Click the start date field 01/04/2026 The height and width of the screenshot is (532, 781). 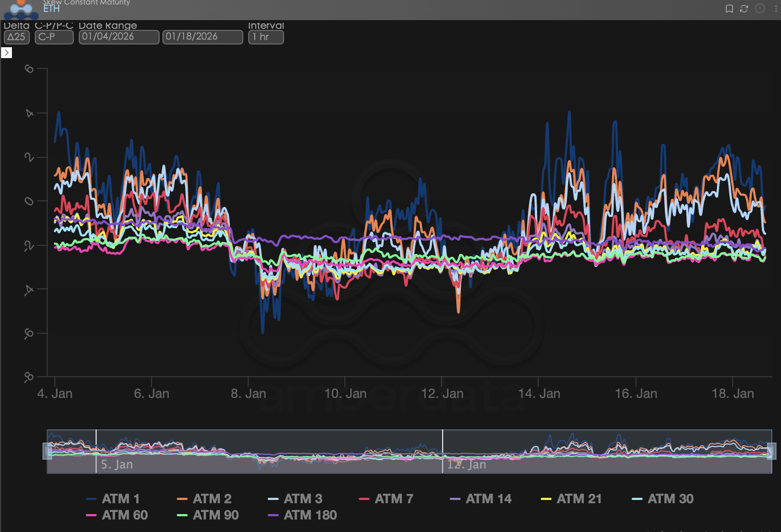pyautogui.click(x=119, y=37)
